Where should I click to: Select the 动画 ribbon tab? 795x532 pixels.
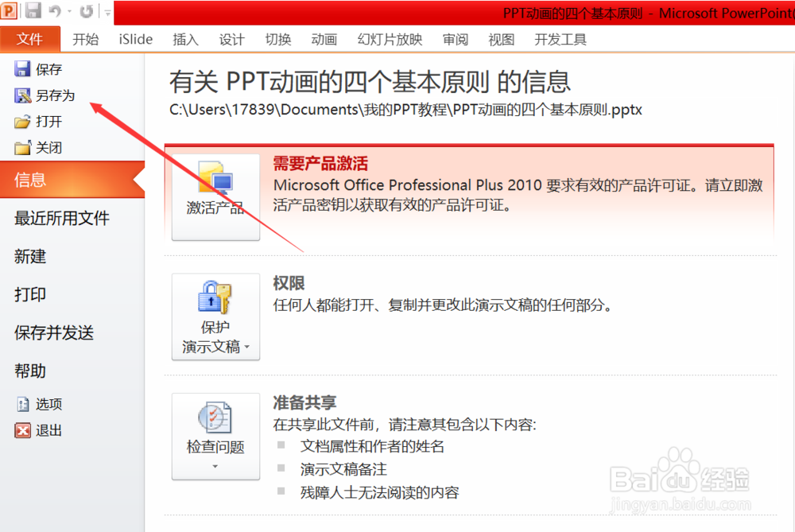(x=324, y=39)
